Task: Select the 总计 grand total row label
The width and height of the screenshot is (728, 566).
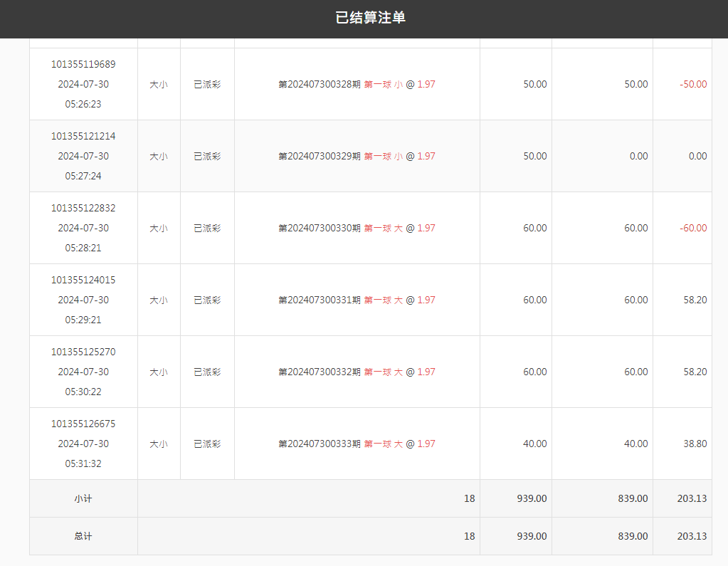Action: pyautogui.click(x=83, y=536)
